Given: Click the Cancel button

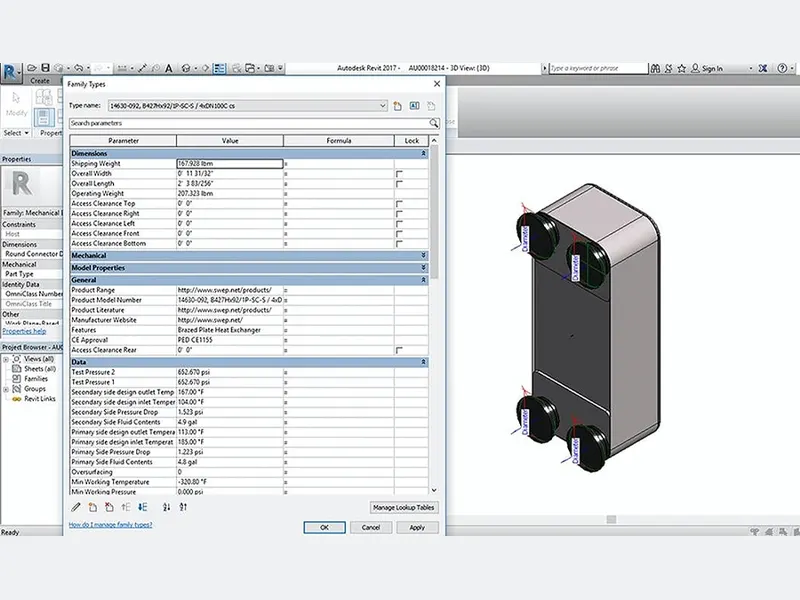Looking at the screenshot, I should 371,528.
